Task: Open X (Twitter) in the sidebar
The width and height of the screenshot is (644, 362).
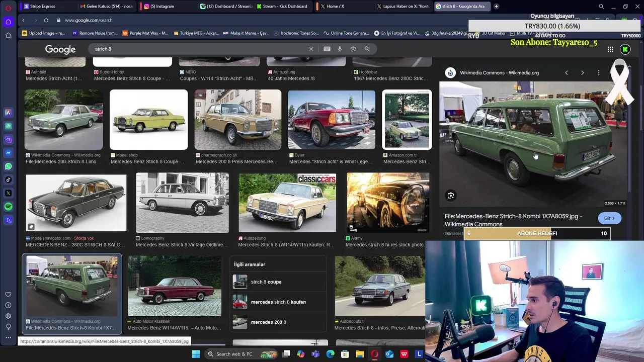Action: point(8,193)
